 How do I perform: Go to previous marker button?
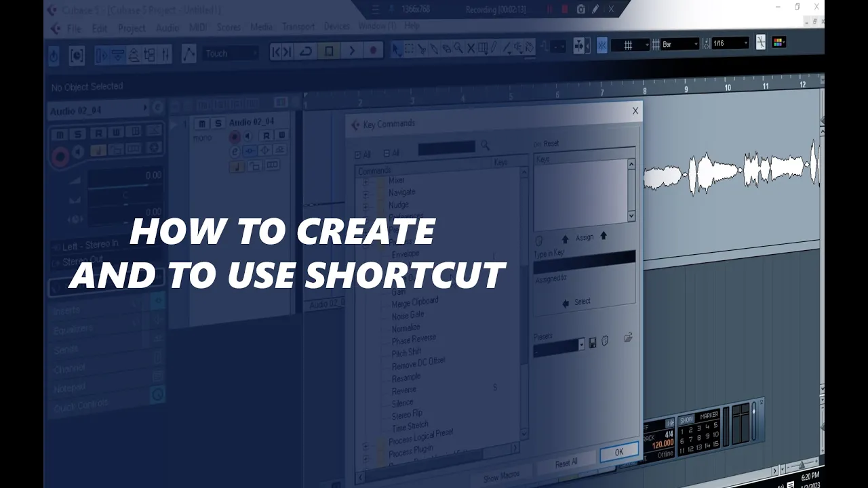coord(275,52)
